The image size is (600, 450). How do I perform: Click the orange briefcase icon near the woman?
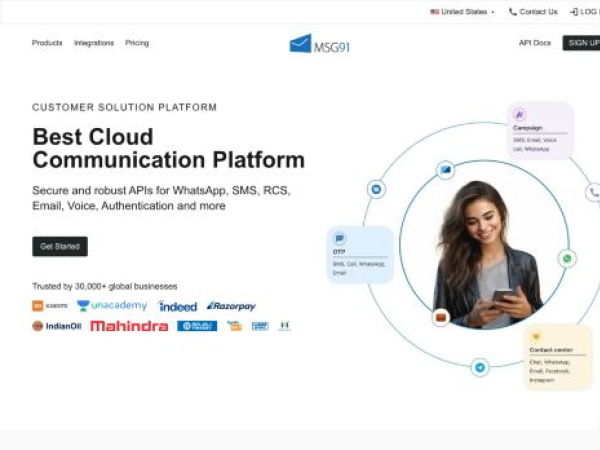pyautogui.click(x=440, y=317)
